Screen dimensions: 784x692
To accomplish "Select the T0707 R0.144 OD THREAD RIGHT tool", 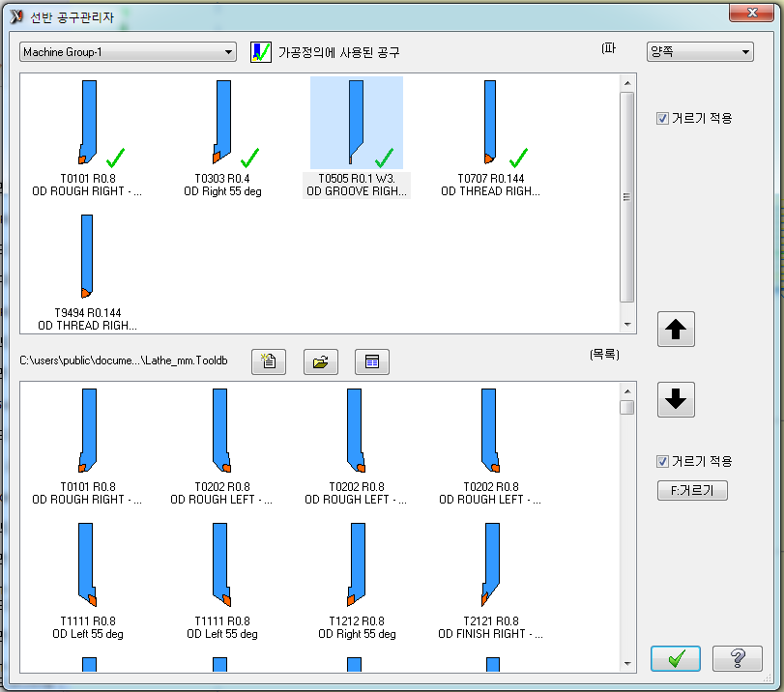I will click(490, 138).
